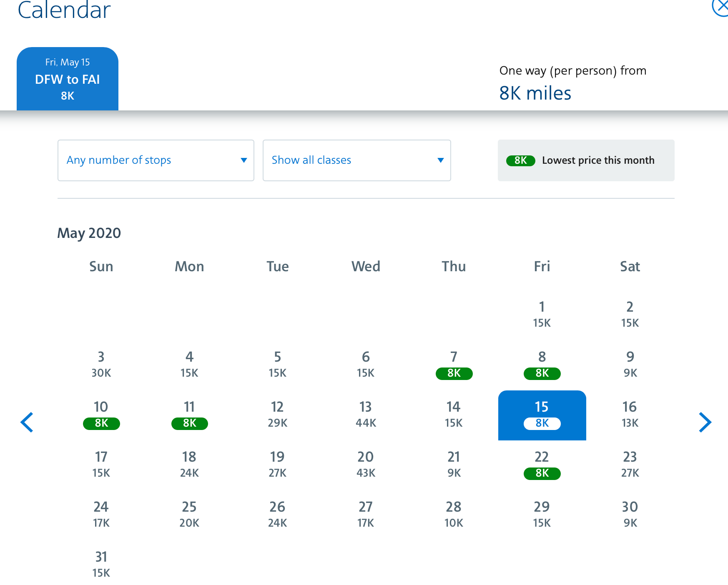Pick May 4 at 15K miles

pos(189,365)
